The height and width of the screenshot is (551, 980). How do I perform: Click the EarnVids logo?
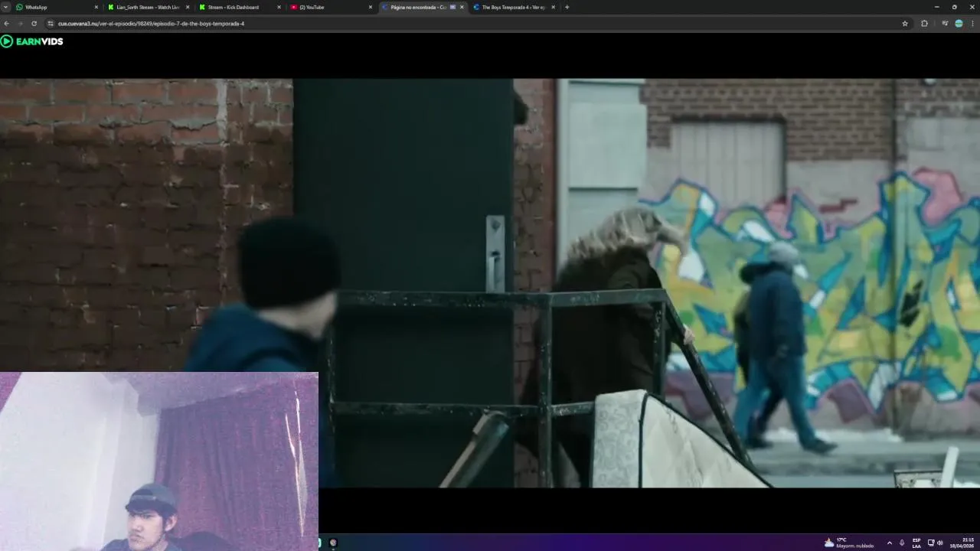[31, 41]
